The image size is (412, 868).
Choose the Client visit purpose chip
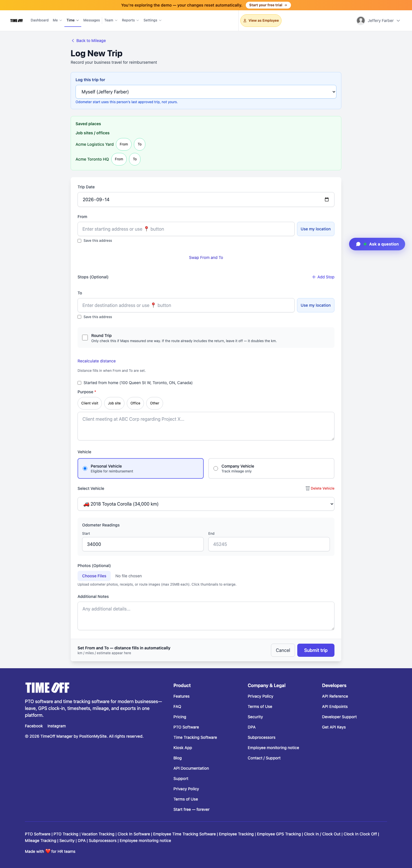tap(90, 403)
